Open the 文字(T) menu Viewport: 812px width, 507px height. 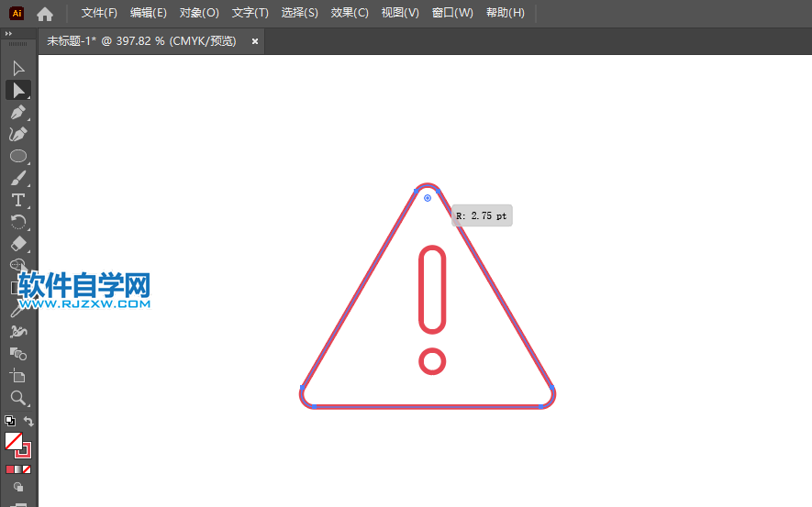pyautogui.click(x=250, y=13)
